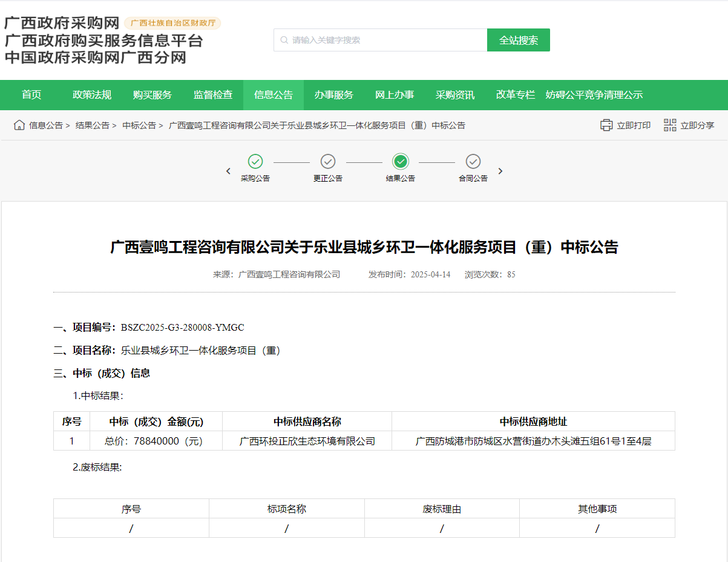The height and width of the screenshot is (562, 728).
Task: Click the 合同公告 checkmark step icon
Action: (x=473, y=162)
